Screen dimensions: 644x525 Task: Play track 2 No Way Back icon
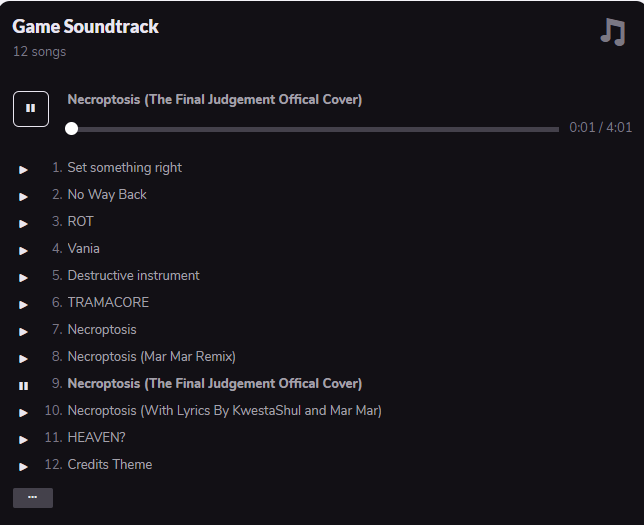[23, 196]
